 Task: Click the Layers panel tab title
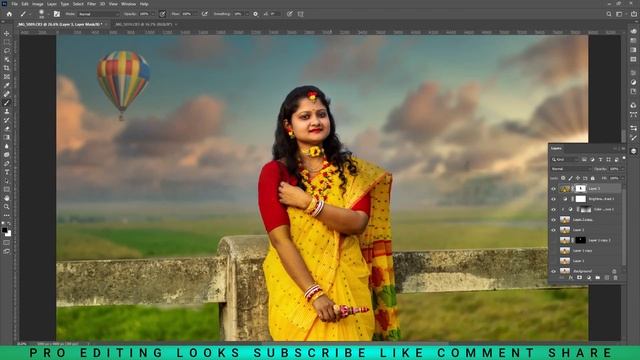556,148
